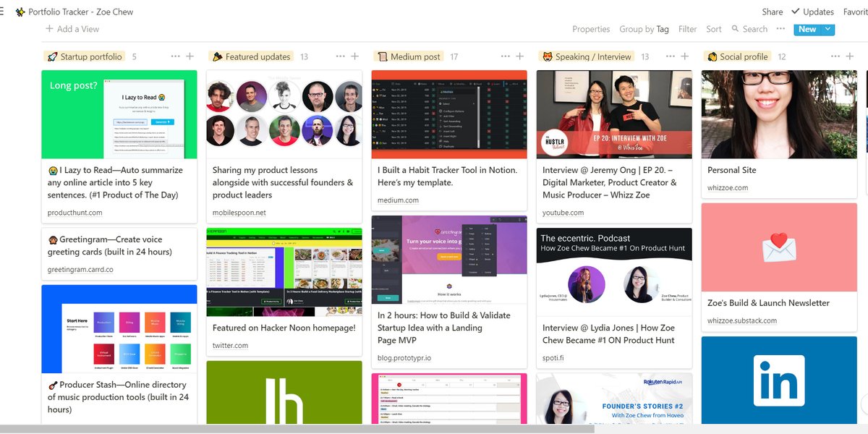Open the sidebar hamburger menu
The height and width of the screenshot is (434, 868).
tap(2, 12)
